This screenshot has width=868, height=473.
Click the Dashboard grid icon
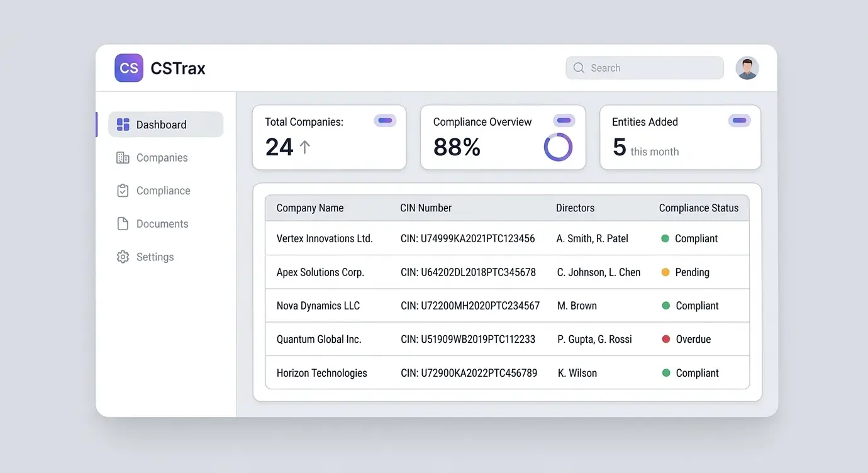point(123,125)
